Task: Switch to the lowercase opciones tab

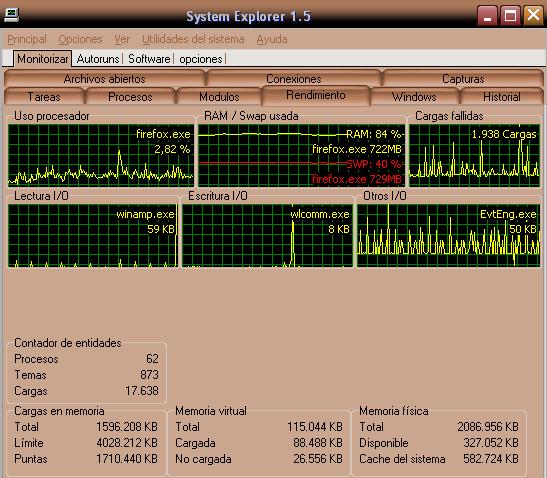Action: 201,59
